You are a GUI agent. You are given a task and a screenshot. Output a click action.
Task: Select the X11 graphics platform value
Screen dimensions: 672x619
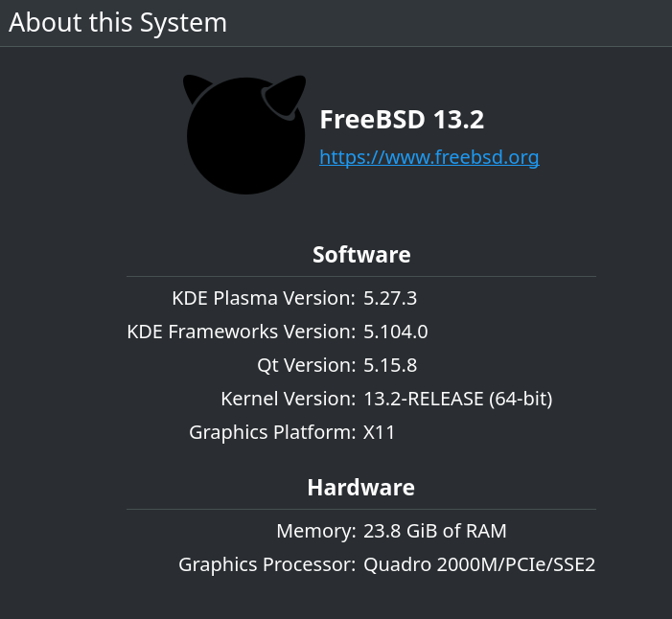tap(380, 432)
